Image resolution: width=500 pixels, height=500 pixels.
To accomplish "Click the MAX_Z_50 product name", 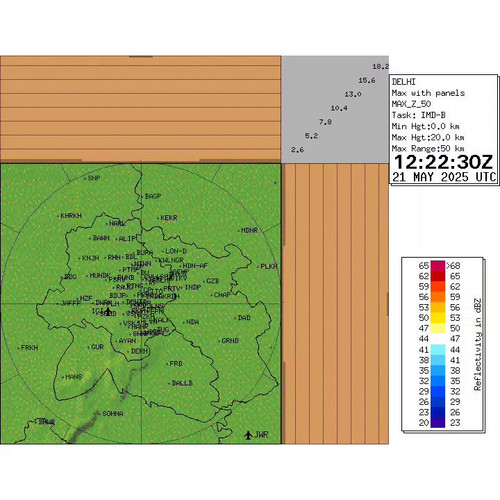I will click(x=411, y=104).
